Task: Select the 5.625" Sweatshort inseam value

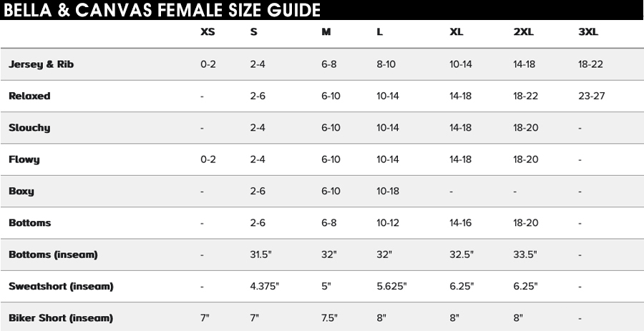Action: 392,286
